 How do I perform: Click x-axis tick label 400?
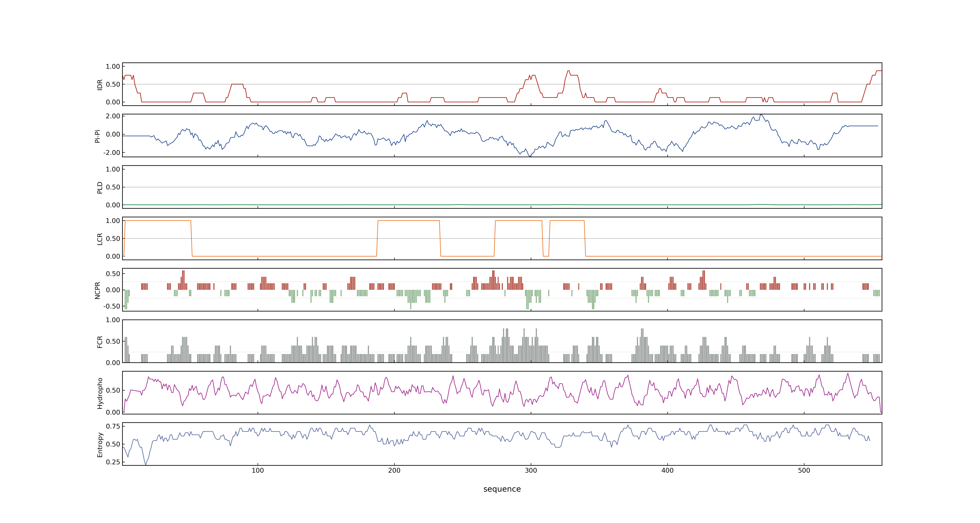[667, 470]
